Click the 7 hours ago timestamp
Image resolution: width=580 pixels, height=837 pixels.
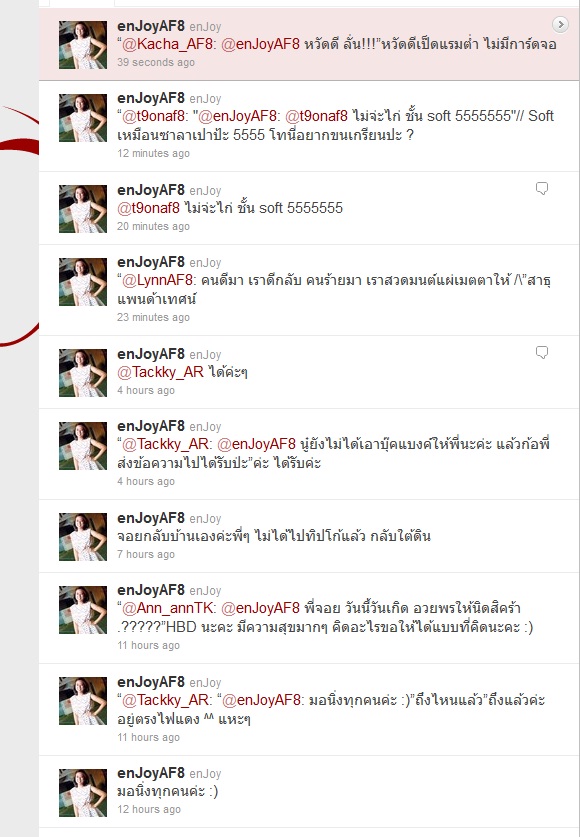(146, 554)
